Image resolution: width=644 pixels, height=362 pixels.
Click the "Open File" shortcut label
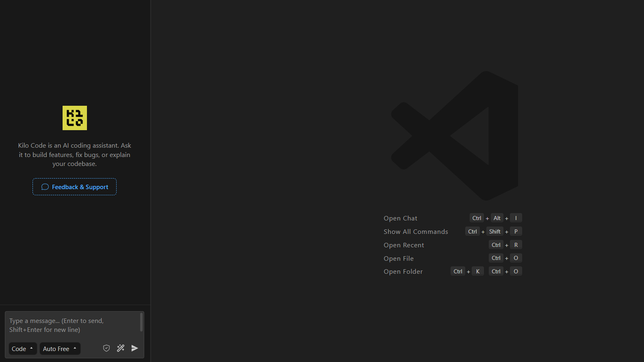pyautogui.click(x=399, y=259)
